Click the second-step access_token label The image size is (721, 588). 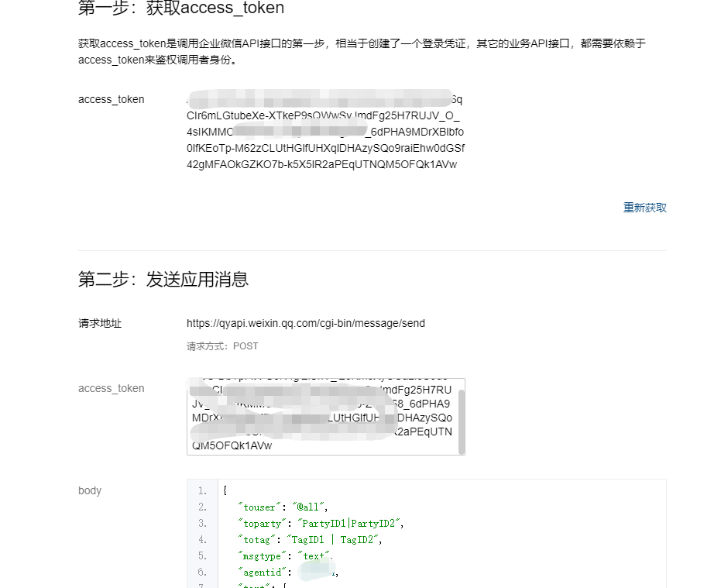112,388
